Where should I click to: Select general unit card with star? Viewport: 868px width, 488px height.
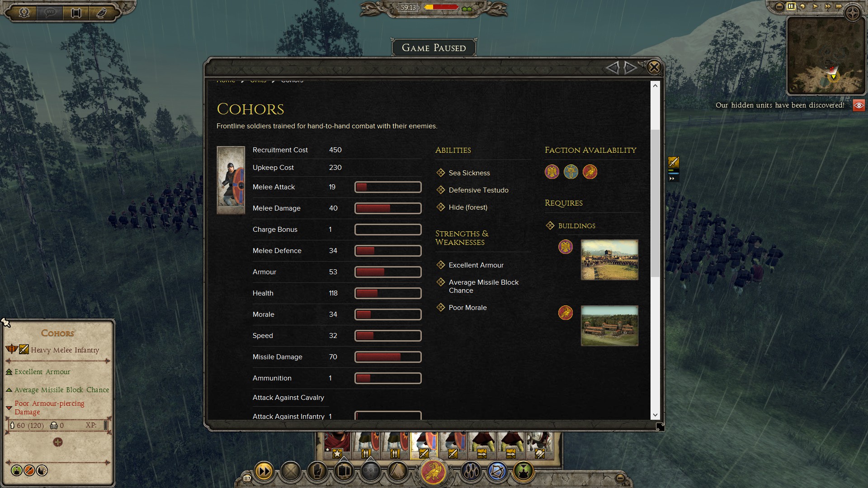[337, 446]
